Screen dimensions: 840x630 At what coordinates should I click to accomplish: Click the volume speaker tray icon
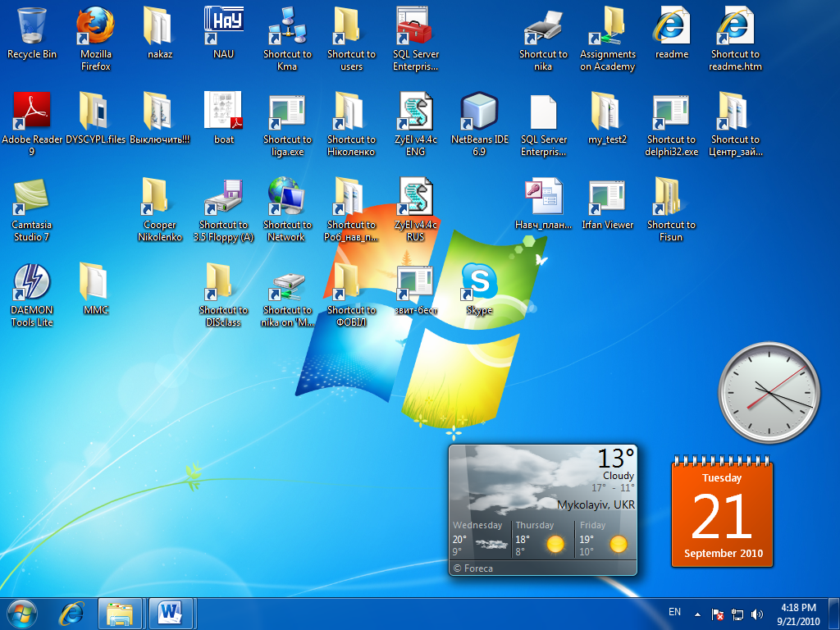(x=757, y=614)
